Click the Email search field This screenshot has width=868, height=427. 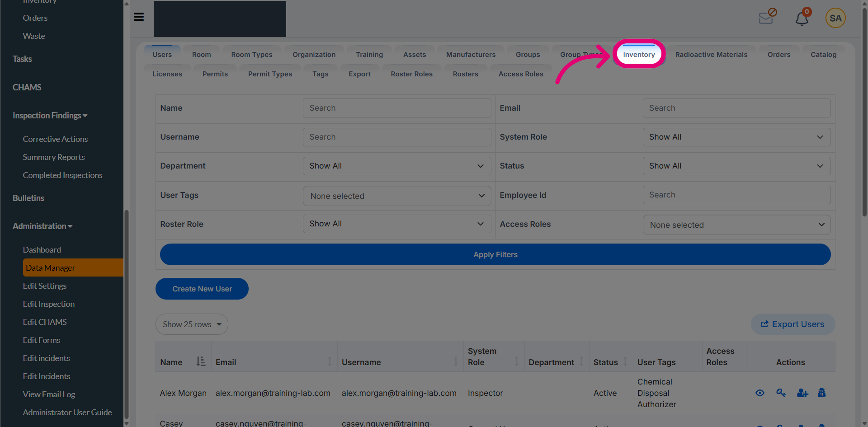click(736, 108)
